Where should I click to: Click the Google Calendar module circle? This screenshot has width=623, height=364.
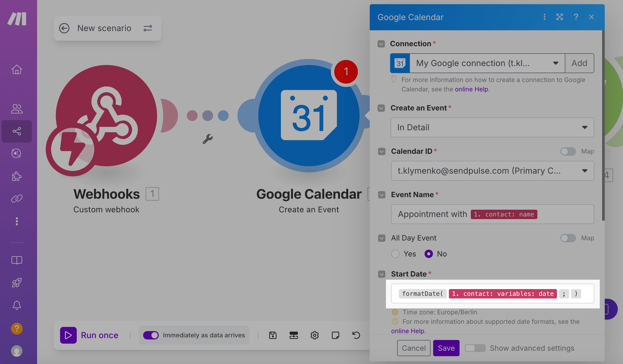click(309, 116)
